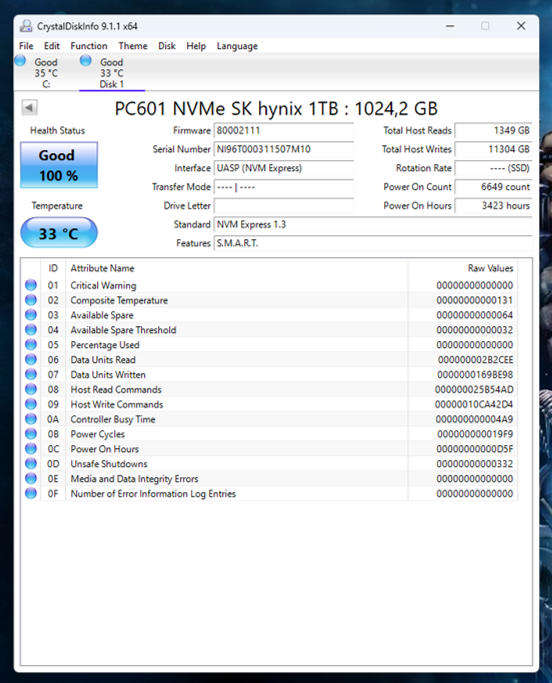Viewport: 552px width, 683px height.
Task: Click status orb for Available Spare Threshold
Action: (x=31, y=330)
